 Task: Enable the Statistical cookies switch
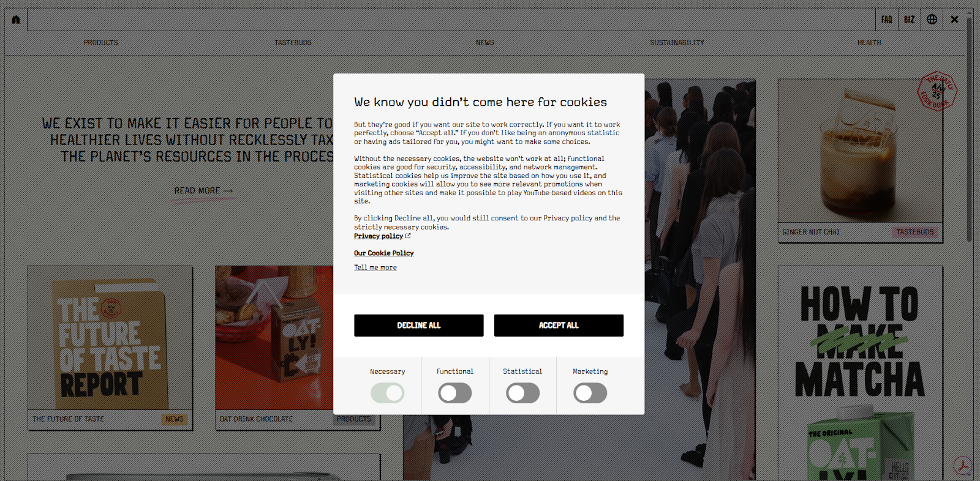click(x=522, y=393)
